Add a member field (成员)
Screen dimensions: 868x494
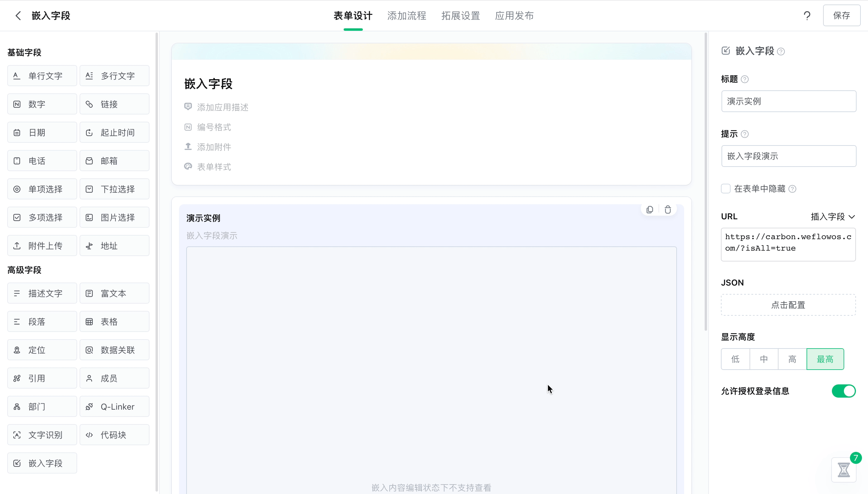tap(115, 378)
